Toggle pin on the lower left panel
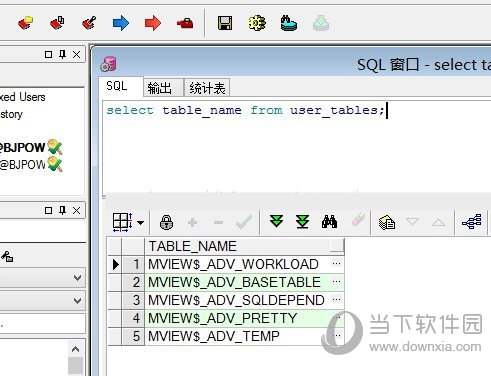Viewport: 491px width, 376px height. [62, 210]
